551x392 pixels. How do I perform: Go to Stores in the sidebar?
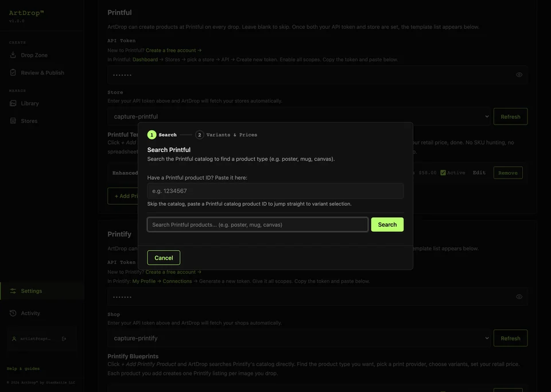tap(42, 121)
